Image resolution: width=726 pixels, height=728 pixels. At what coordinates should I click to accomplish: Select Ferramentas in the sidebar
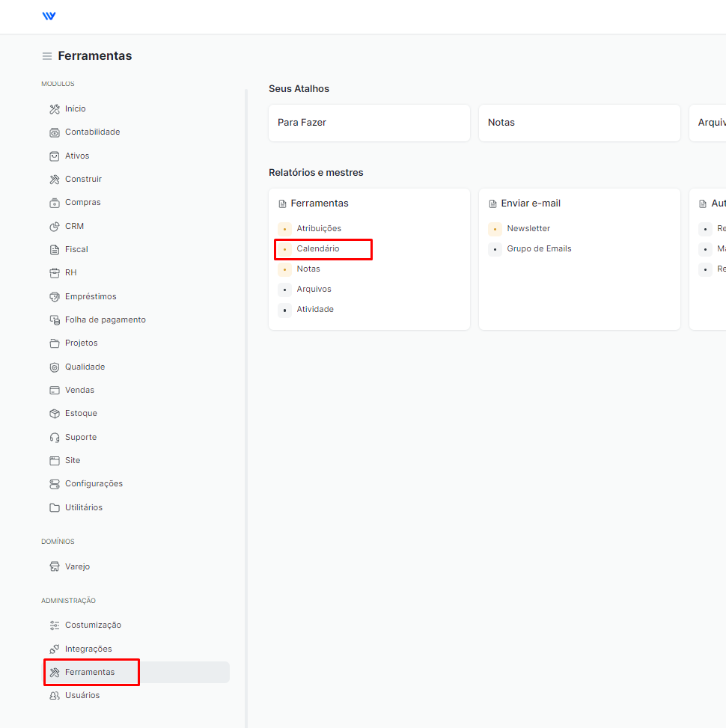click(90, 672)
